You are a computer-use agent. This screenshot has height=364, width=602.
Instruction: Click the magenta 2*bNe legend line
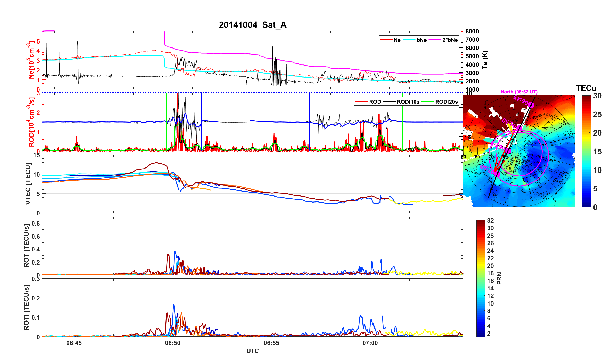click(435, 40)
